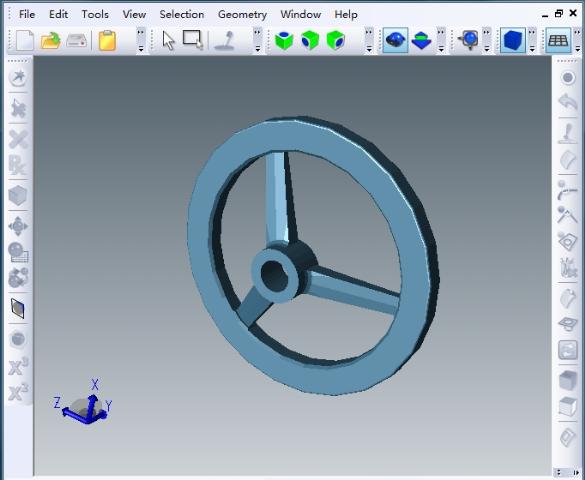Screen dimensions: 585x480
Task: Toggle the grid display button
Action: [x=558, y=40]
